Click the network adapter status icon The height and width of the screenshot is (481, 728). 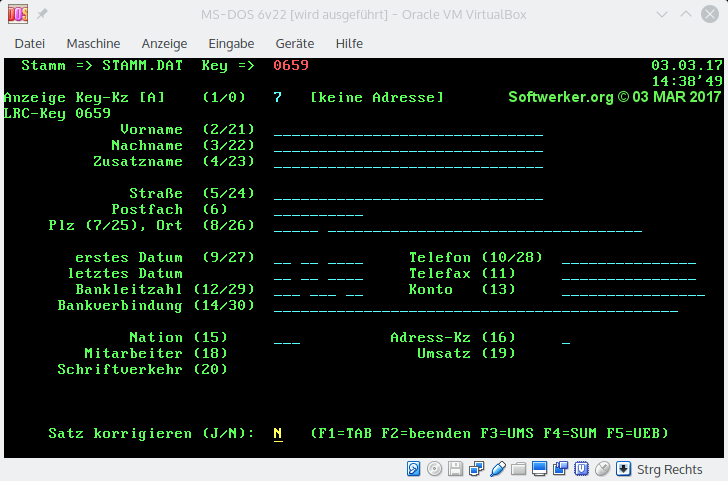tap(477, 469)
